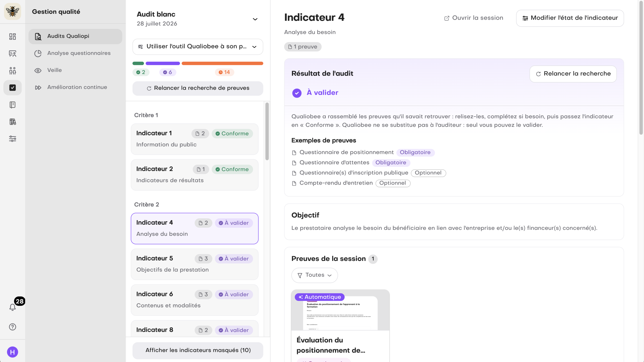
Task: Click proof count badge on Indicateur 1
Action: coord(200,133)
